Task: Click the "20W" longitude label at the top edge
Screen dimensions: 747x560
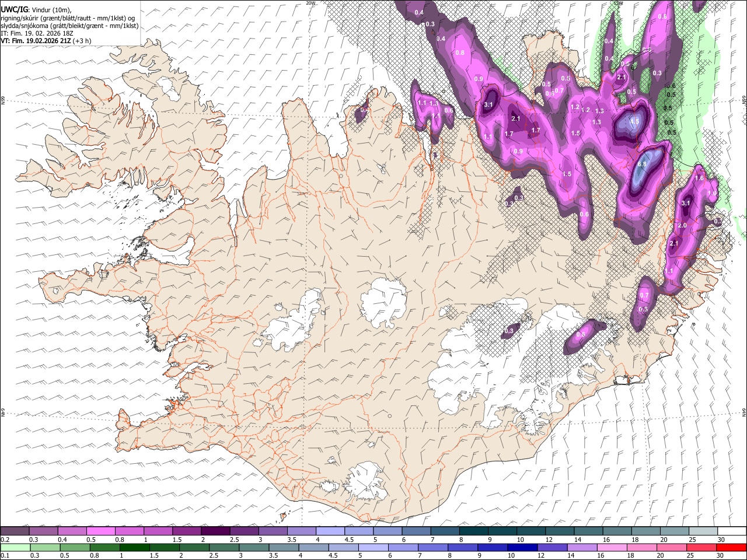Action: (x=310, y=3)
